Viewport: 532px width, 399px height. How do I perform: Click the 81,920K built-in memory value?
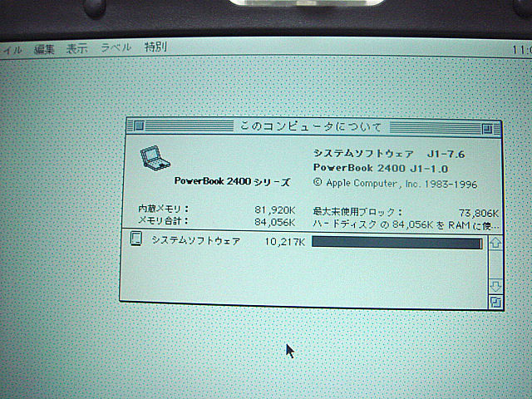pyautogui.click(x=274, y=210)
